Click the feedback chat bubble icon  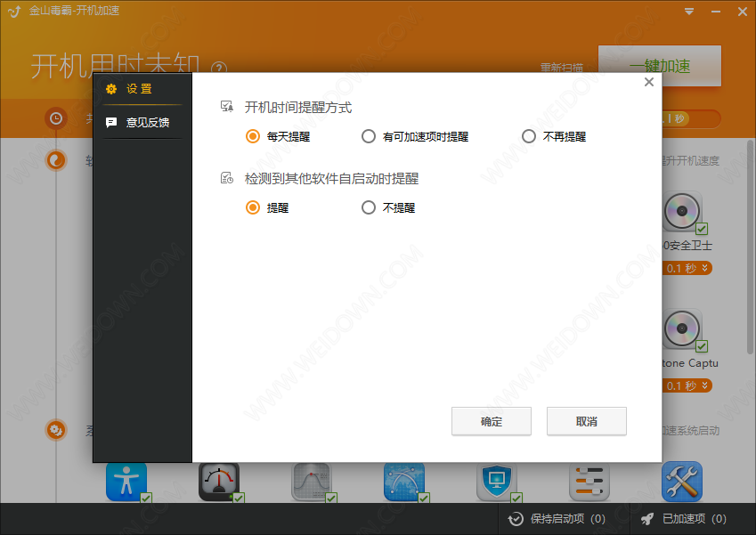111,123
